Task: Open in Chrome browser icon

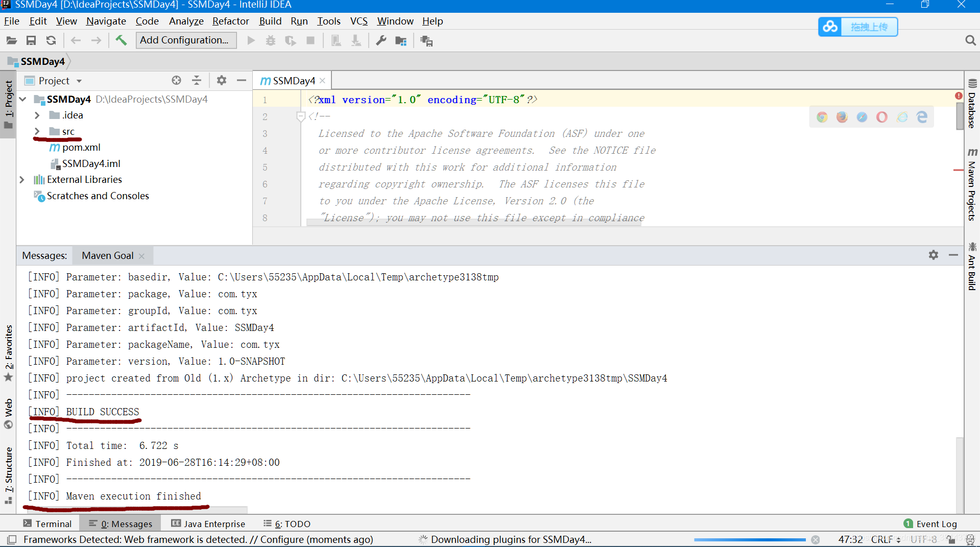Action: 822,117
